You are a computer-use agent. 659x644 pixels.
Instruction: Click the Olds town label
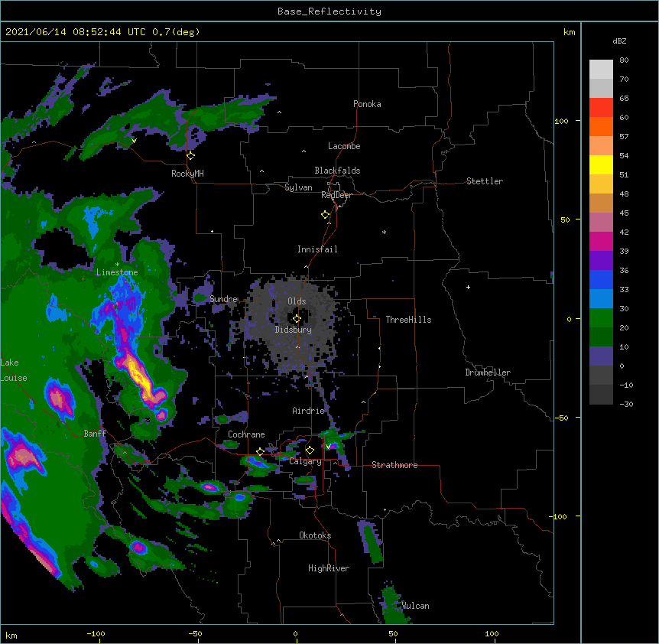pos(297,301)
